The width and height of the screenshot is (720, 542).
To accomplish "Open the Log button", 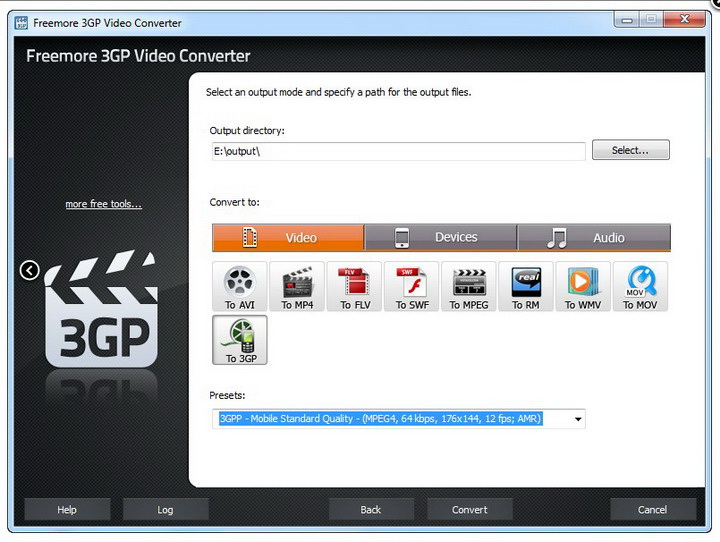I will pos(165,509).
